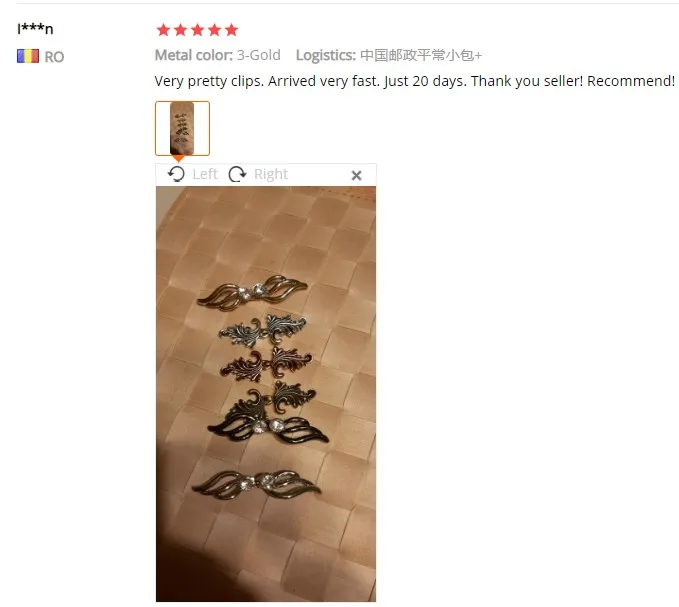Click the reviewer name l***n
The width and height of the screenshot is (679, 607).
click(x=35, y=29)
